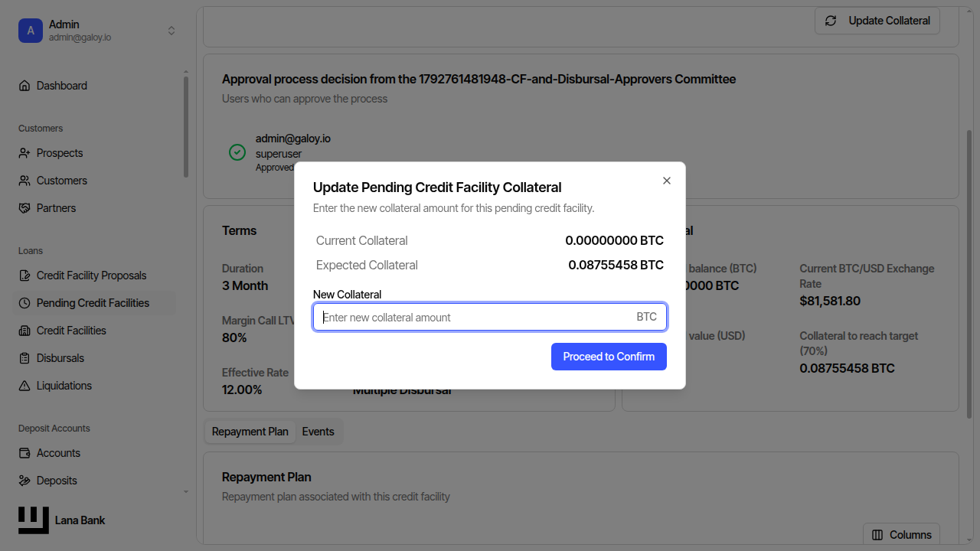Viewport: 980px width, 551px height.
Task: Click the Partners handshake icon
Action: 24,208
